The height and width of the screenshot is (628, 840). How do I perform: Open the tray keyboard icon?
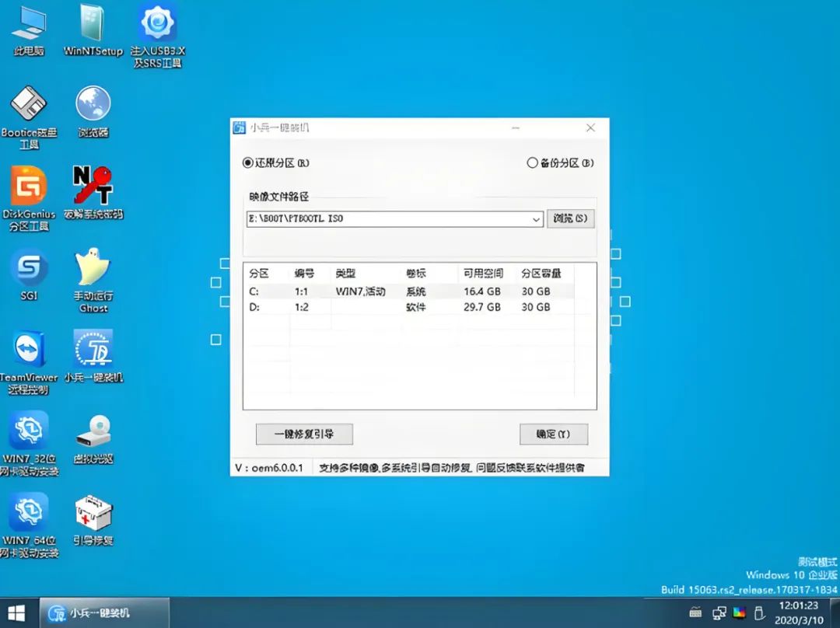click(x=695, y=612)
